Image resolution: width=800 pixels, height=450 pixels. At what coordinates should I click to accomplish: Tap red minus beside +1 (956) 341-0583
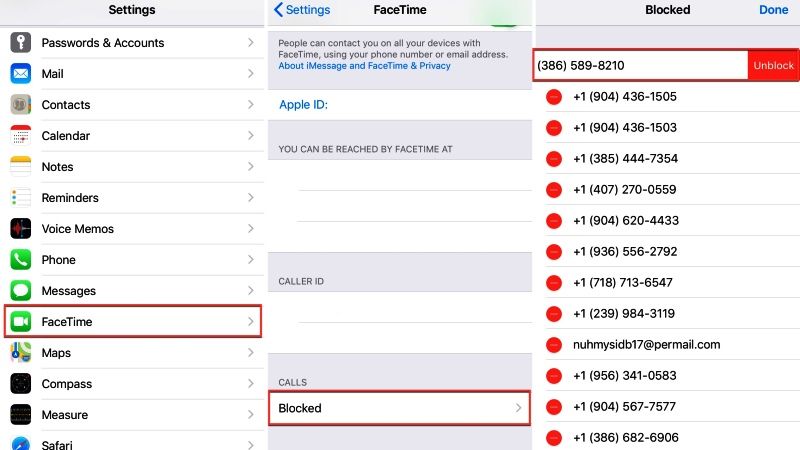pyautogui.click(x=554, y=376)
